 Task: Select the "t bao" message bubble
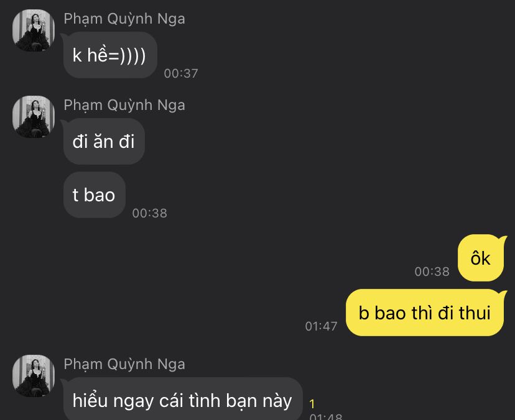coord(95,195)
